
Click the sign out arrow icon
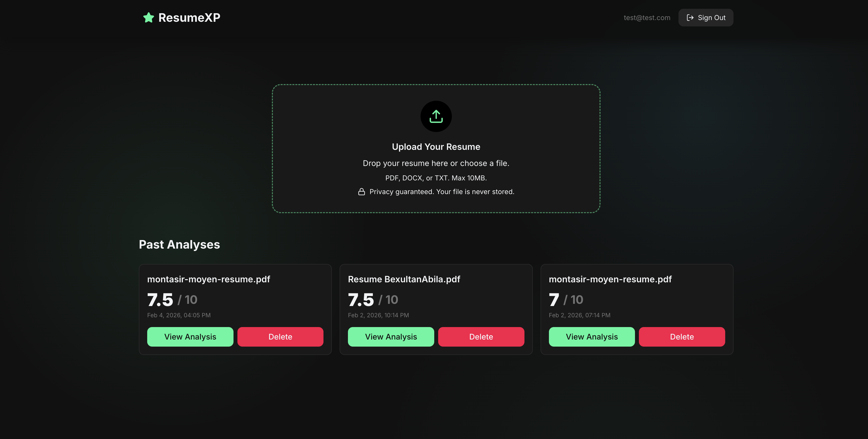click(690, 18)
